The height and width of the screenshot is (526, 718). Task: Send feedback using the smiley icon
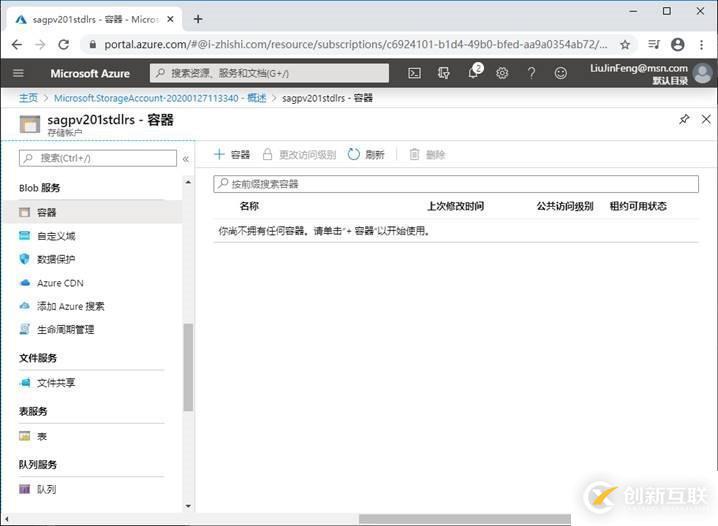click(560, 73)
